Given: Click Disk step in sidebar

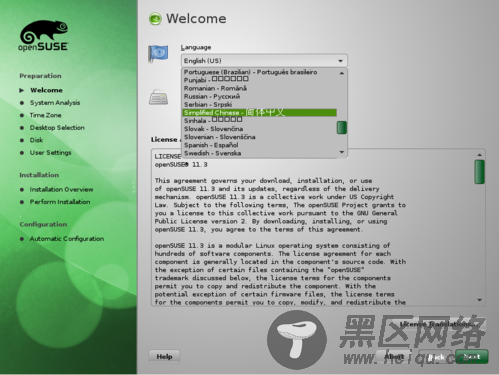Looking at the screenshot, I should coord(36,140).
